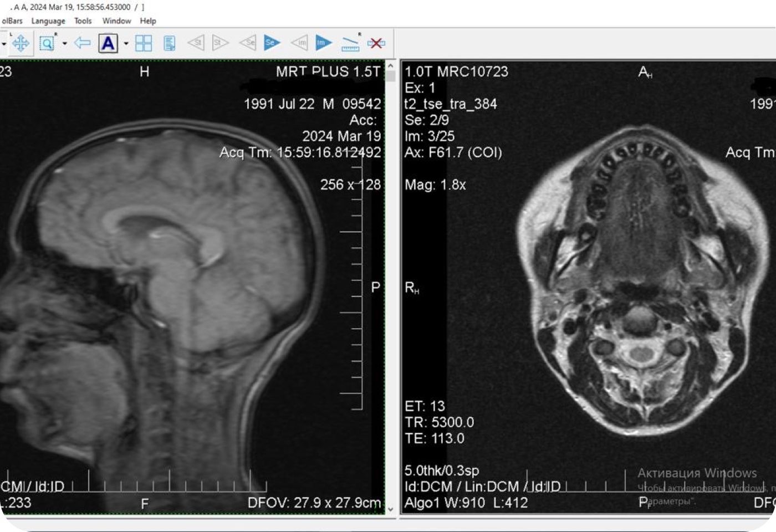Screen dimensions: 776x532
Task: Select the pan/move image tool
Action: pos(21,43)
